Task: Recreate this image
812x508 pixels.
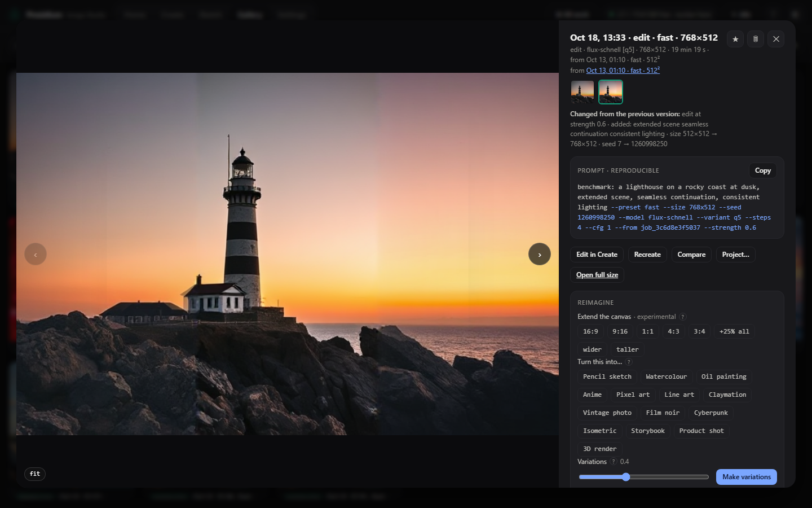Action: (647, 255)
